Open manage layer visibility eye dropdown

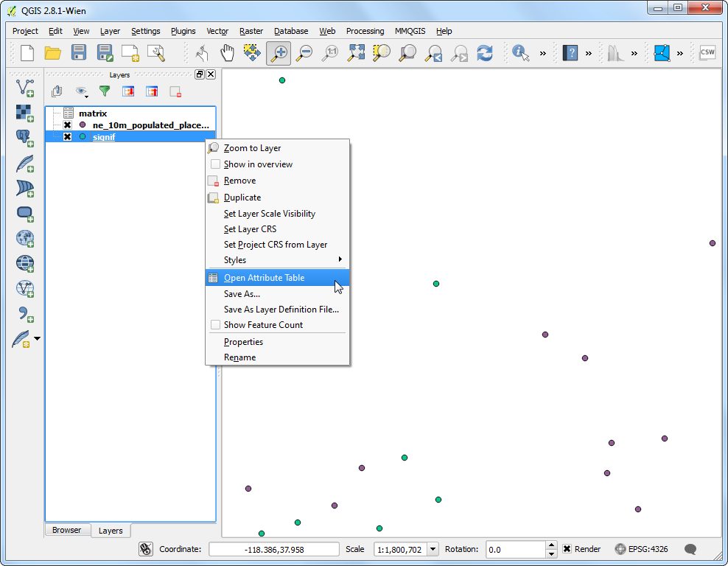(82, 91)
